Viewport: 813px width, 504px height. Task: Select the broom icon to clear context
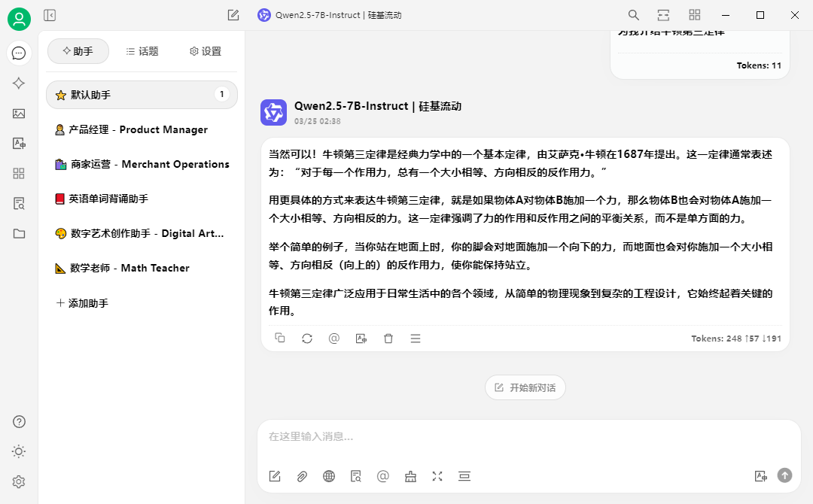(410, 476)
